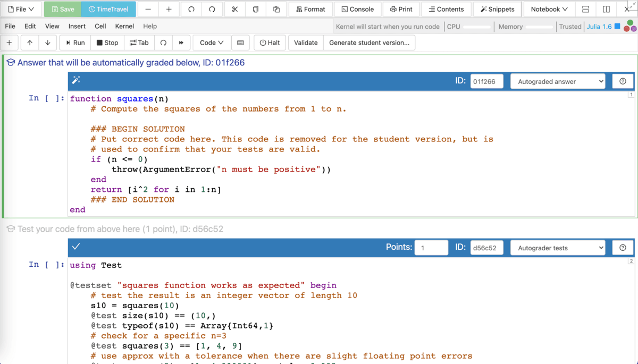This screenshot has width=638, height=364.
Task: Toggle the Trusted notebook indicator
Action: tap(570, 27)
